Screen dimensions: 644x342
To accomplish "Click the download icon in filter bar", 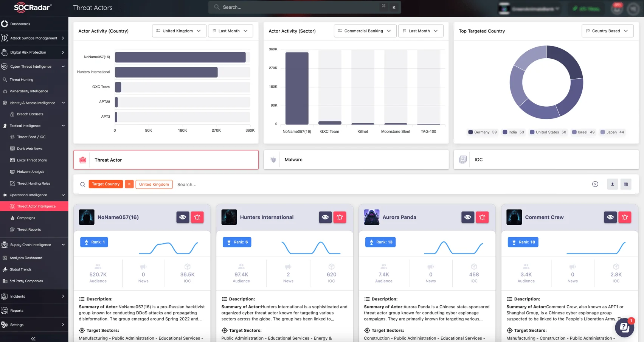I will coord(613,184).
